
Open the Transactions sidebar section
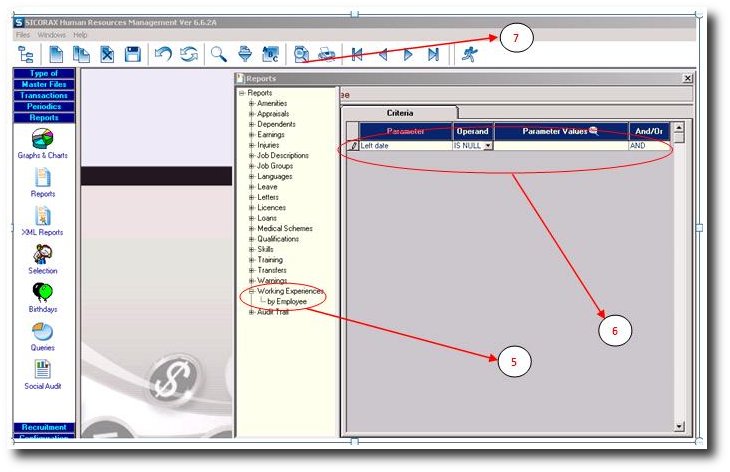coord(44,95)
